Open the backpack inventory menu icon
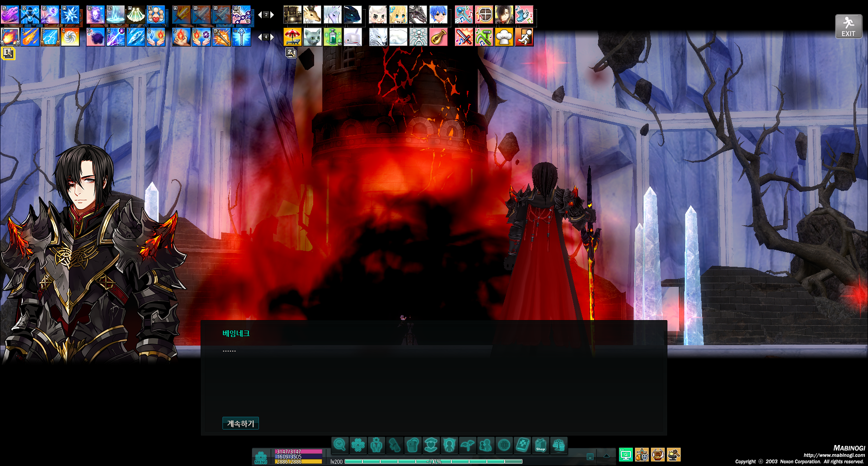Screen dimensions: 868x466 (413, 445)
